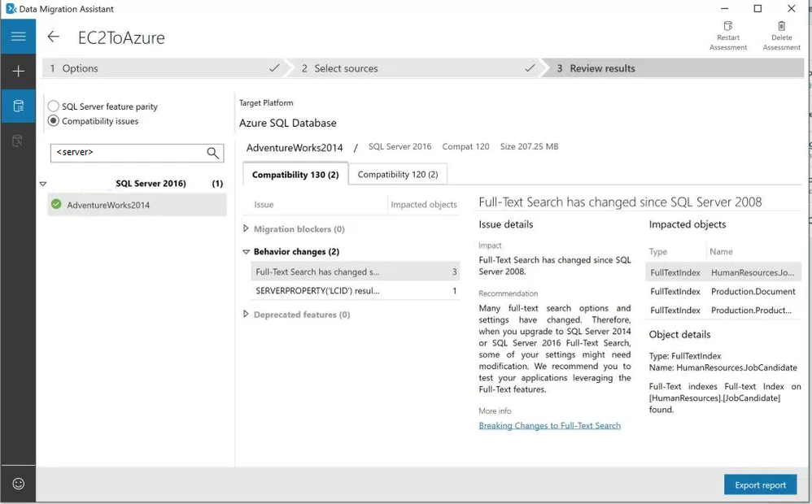812x504 pixels.
Task: Select SQL Server feature parity option
Action: (x=54, y=106)
